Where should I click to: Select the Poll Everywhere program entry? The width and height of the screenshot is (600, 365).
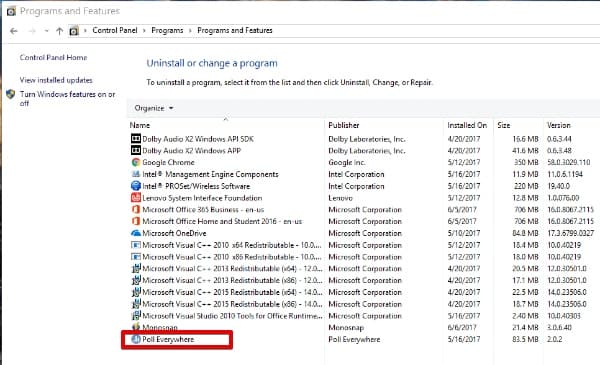[168, 339]
